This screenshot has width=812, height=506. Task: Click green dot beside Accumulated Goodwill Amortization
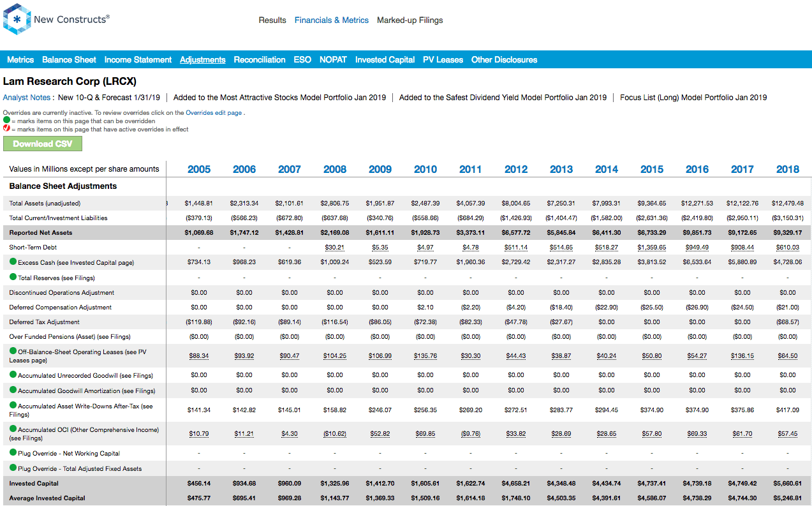13,390
